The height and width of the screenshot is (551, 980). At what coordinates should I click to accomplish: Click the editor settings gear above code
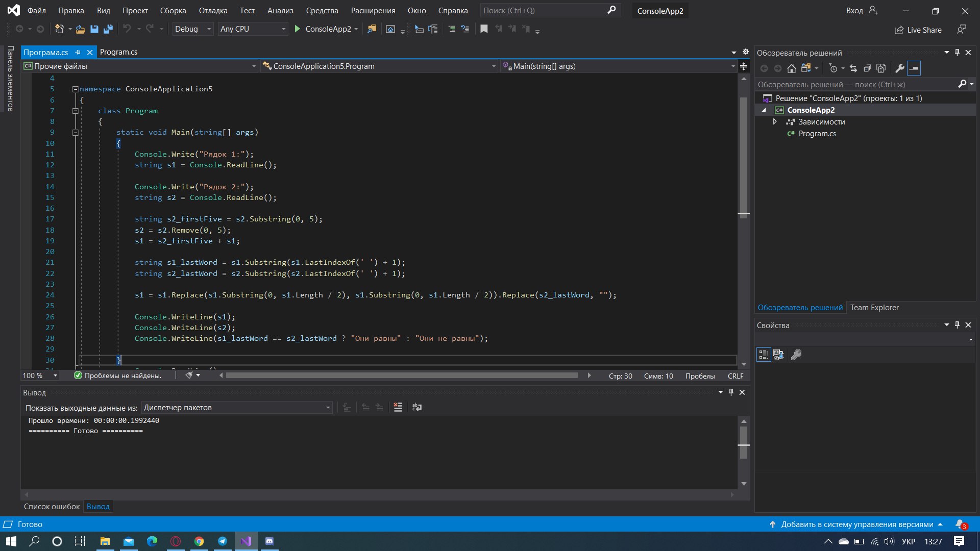click(745, 52)
